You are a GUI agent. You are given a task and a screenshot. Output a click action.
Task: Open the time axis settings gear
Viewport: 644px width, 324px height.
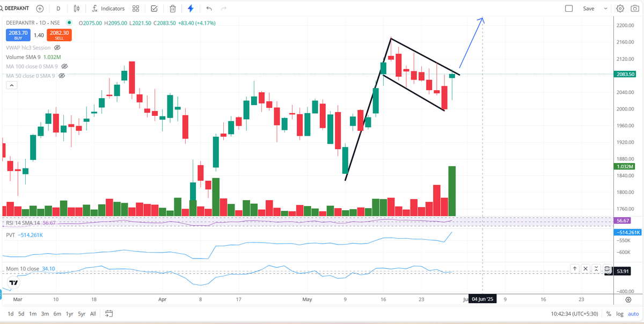click(x=628, y=299)
